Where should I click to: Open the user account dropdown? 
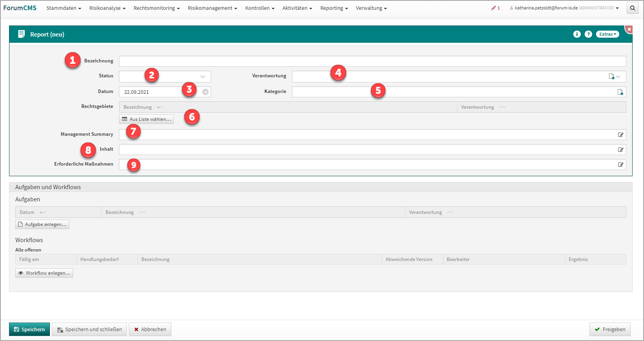(x=564, y=8)
